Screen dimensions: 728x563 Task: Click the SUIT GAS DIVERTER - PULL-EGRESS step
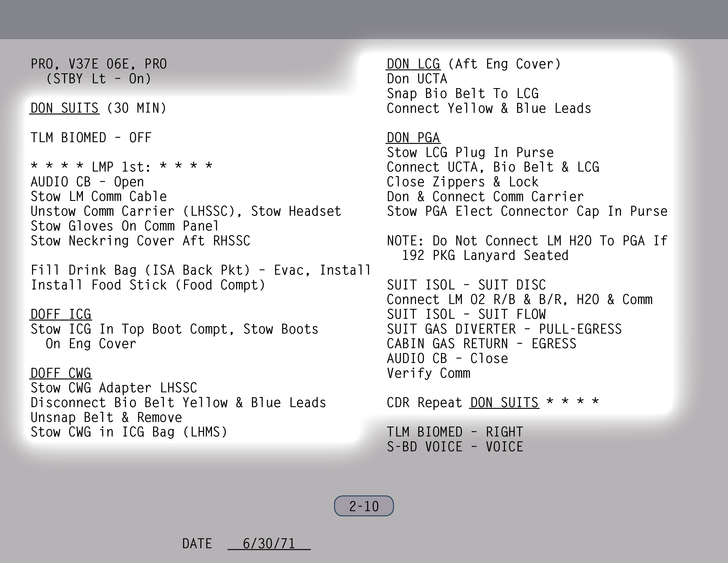504,329
